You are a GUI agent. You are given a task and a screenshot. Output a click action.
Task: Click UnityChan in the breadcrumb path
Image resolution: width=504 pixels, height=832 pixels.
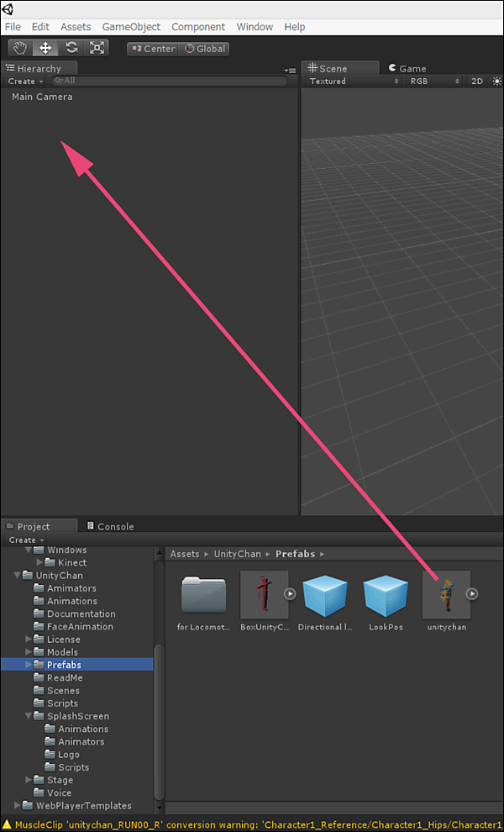237,554
